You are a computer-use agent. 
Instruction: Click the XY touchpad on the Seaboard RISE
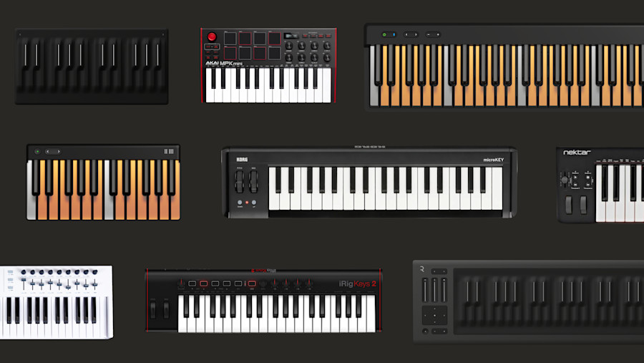coord(434,315)
